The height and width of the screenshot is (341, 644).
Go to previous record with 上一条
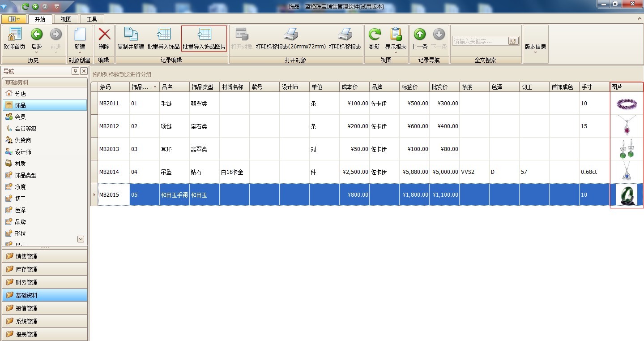click(419, 35)
